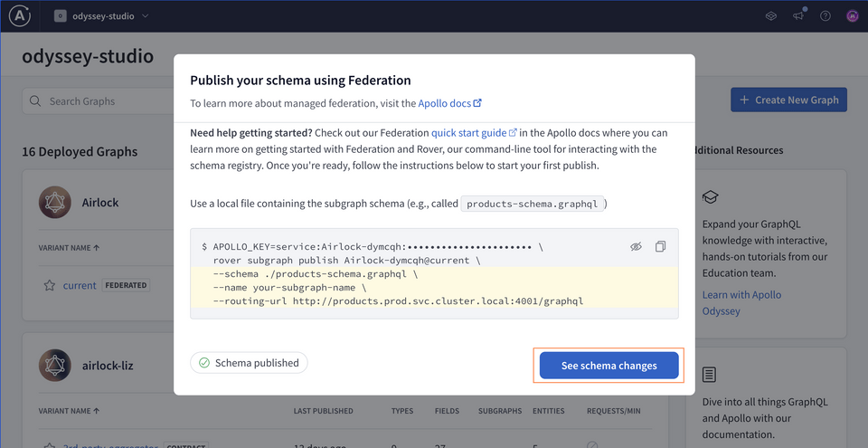Image resolution: width=868 pixels, height=448 pixels.
Task: Click the Search Graphs input field
Action: coord(99,100)
